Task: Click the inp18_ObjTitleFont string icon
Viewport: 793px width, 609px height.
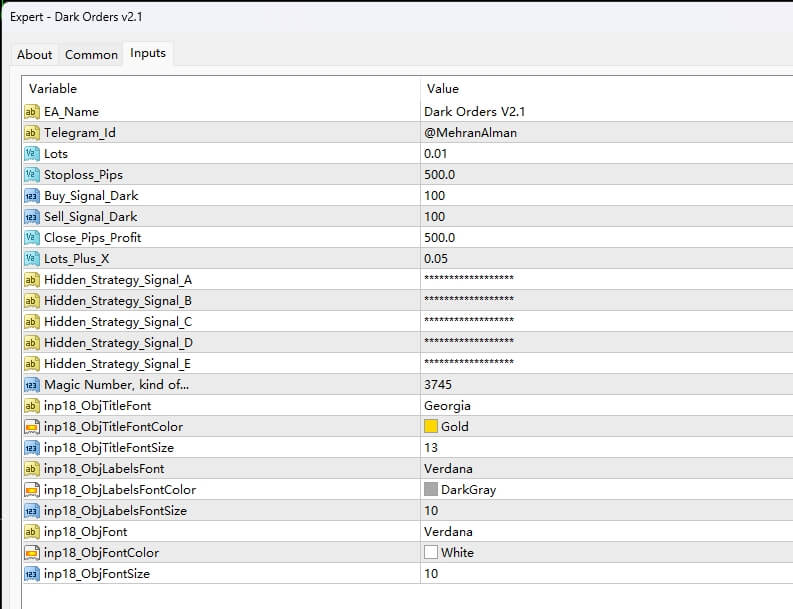Action: tap(31, 406)
